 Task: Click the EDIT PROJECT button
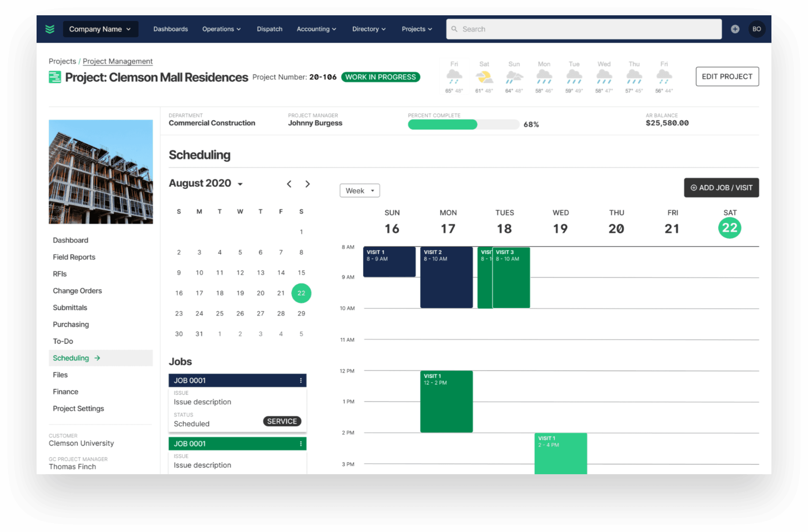pos(727,76)
